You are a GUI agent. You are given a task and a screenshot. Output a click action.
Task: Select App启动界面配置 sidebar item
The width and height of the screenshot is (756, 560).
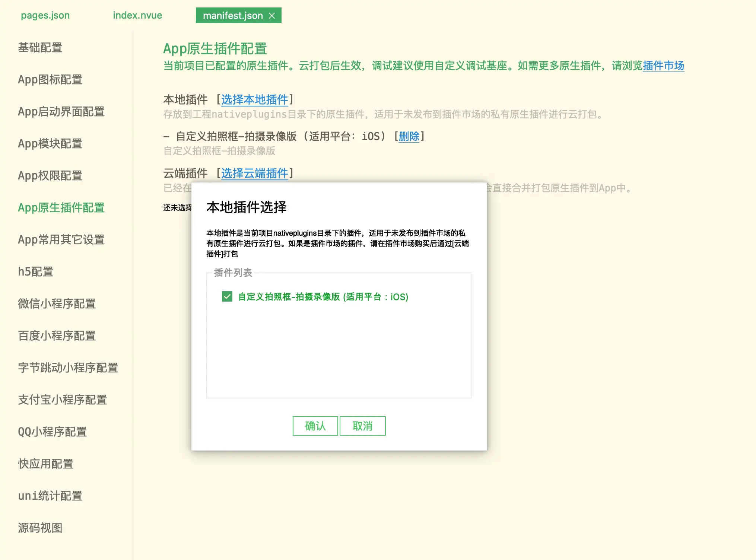coord(61,111)
